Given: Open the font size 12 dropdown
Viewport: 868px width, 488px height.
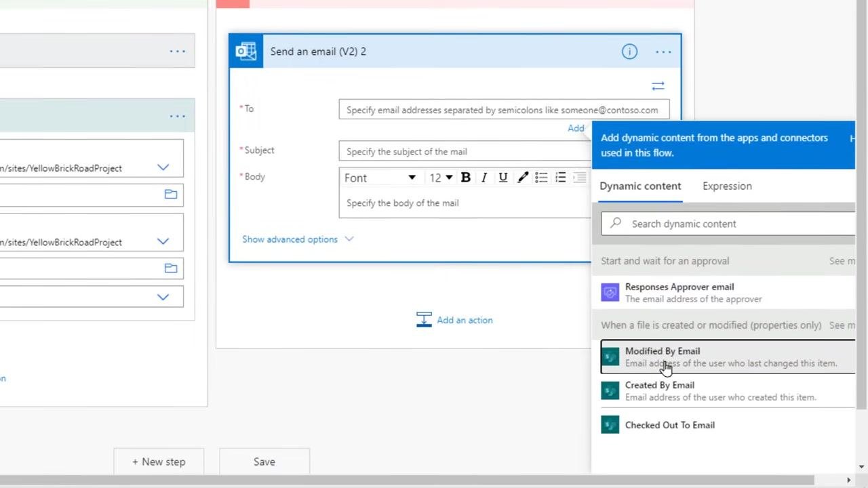Looking at the screenshot, I should point(440,178).
